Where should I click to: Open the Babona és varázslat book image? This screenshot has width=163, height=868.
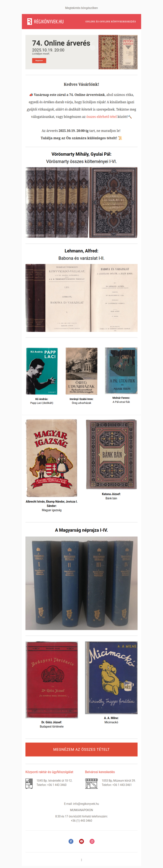tap(81, 298)
